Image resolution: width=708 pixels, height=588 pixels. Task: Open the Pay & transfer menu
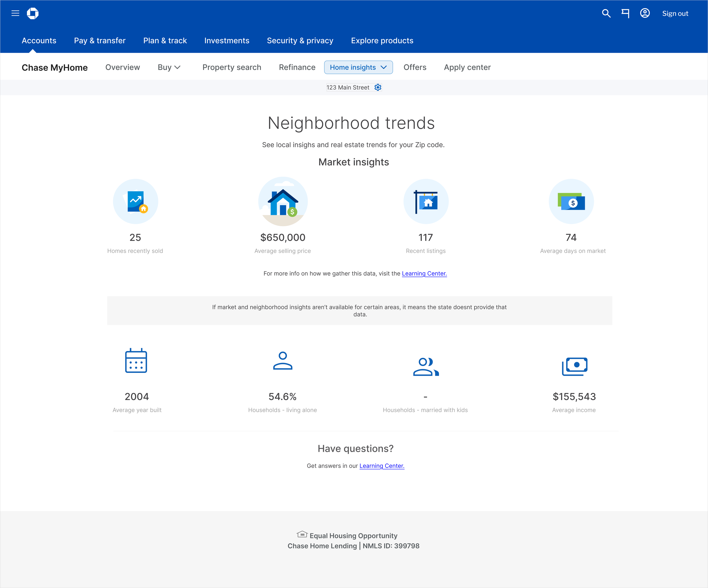point(100,40)
